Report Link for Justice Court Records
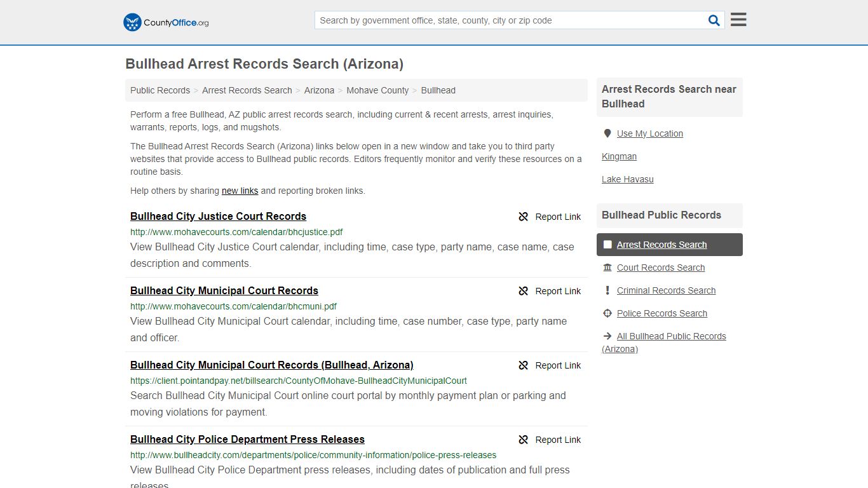Viewport: 868px width, 488px height. coord(558,217)
